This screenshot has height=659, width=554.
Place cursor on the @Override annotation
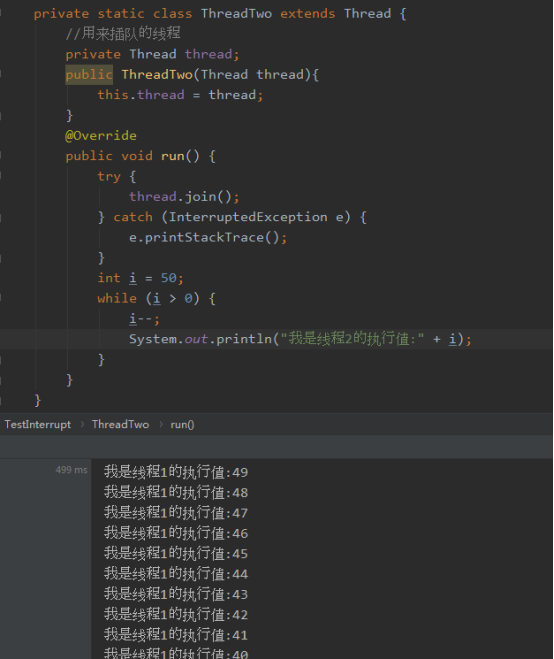[x=101, y=135]
